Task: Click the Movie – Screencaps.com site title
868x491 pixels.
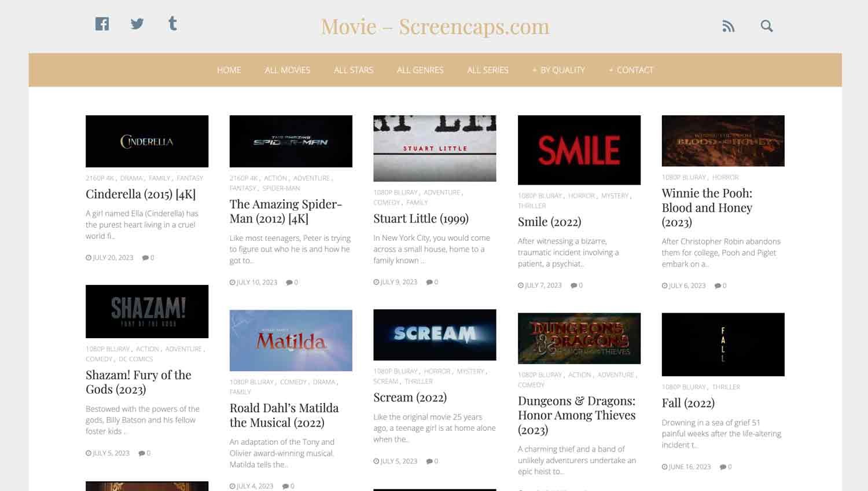Action: [x=435, y=27]
